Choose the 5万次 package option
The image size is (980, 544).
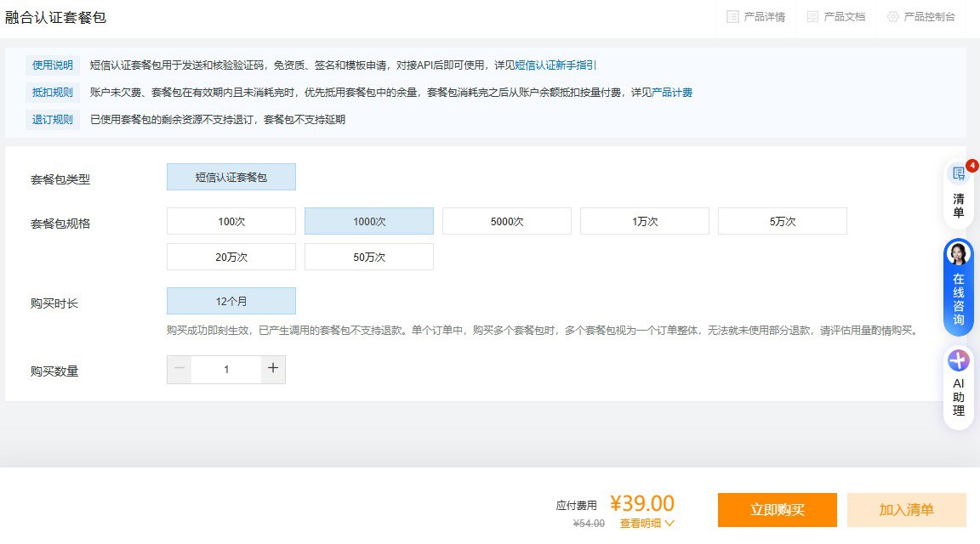(x=783, y=221)
